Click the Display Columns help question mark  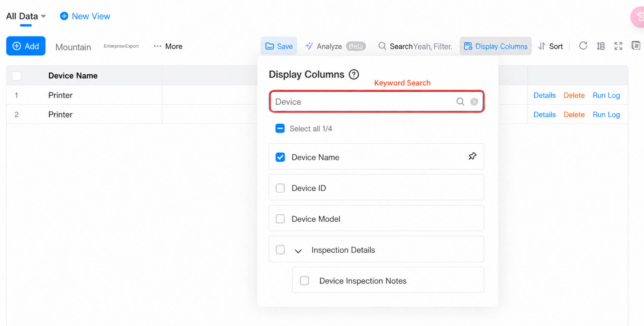pos(354,74)
